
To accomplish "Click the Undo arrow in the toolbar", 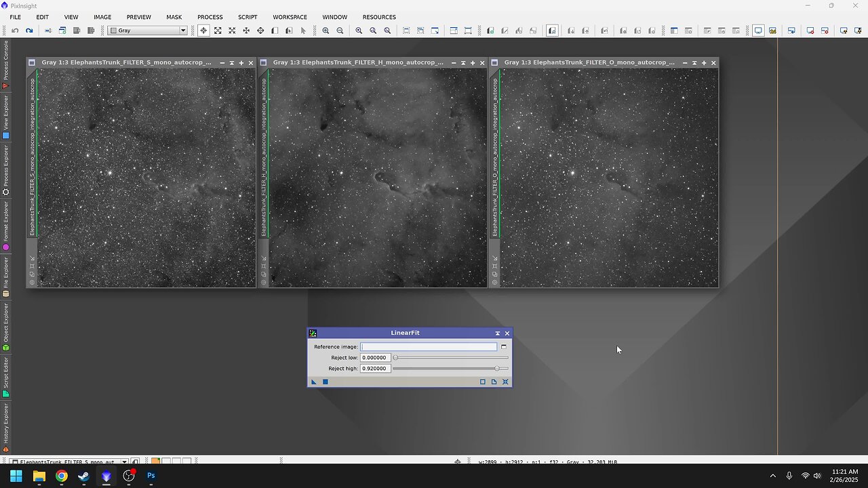I will pos(15,30).
